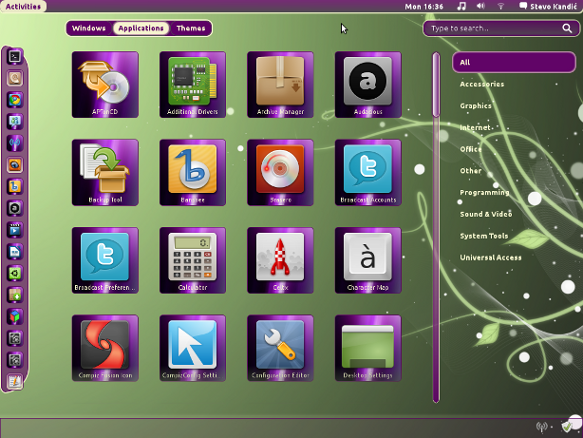This screenshot has height=438, width=583.
Task: Launch the Celtx rocket icon app
Action: [280, 260]
